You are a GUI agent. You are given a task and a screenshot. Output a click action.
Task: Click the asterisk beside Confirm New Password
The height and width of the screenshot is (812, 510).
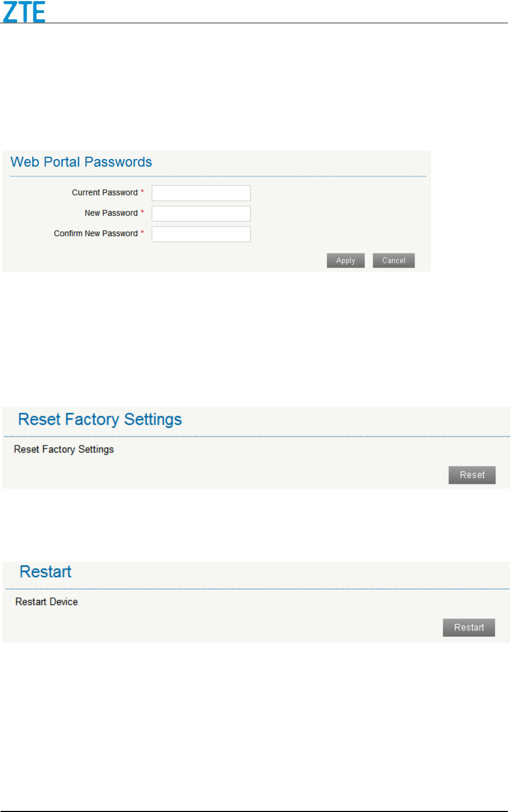click(143, 232)
